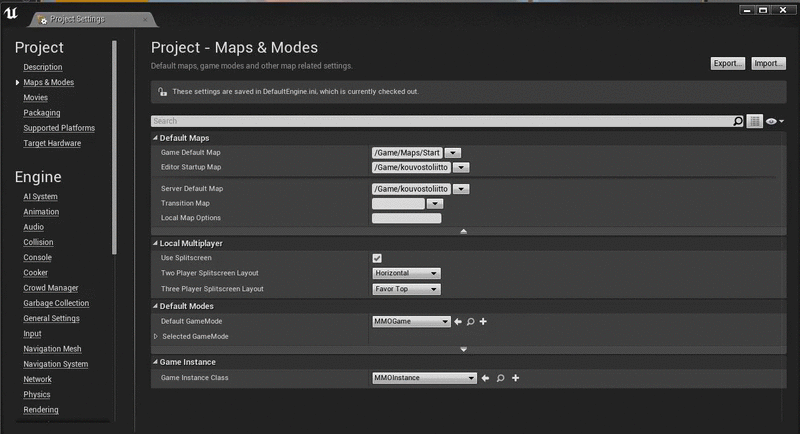800x434 pixels.
Task: Browse to Game Instance Class asset
Action: click(499, 378)
